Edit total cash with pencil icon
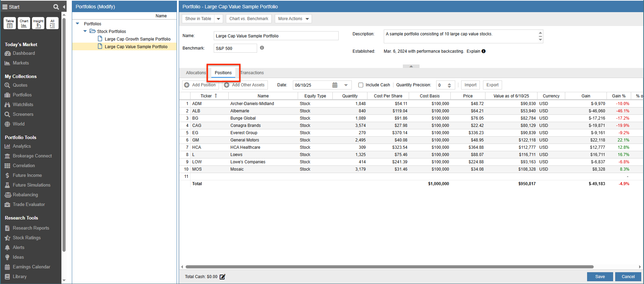The height and width of the screenshot is (284, 644). [222, 277]
